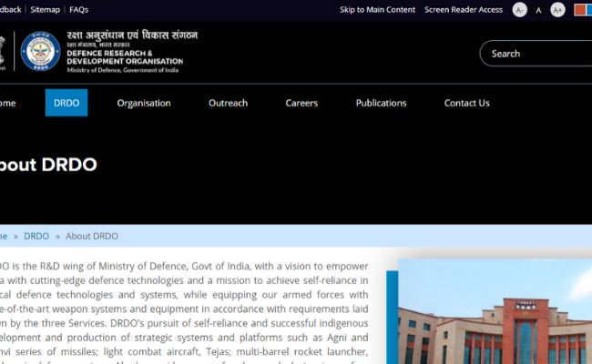Click the Indian national emblem icon
592x364 pixels.
tap(5, 53)
